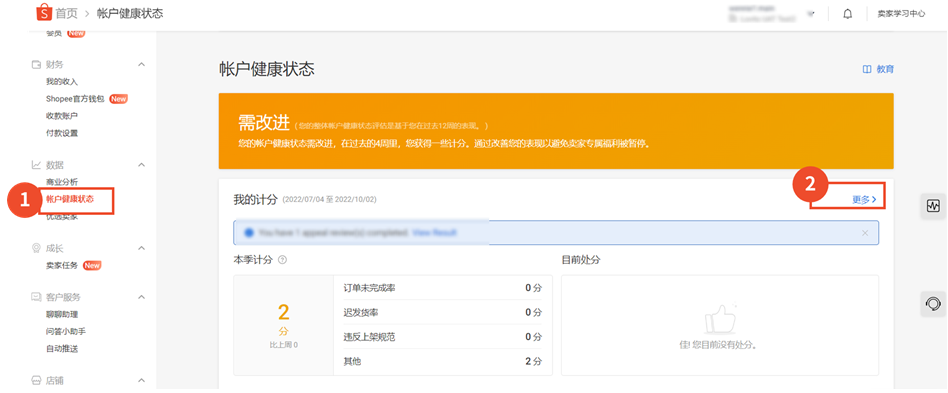Screen dimensions: 948x393
Task: Click the 店铺 shop icon
Action: pyautogui.click(x=36, y=380)
